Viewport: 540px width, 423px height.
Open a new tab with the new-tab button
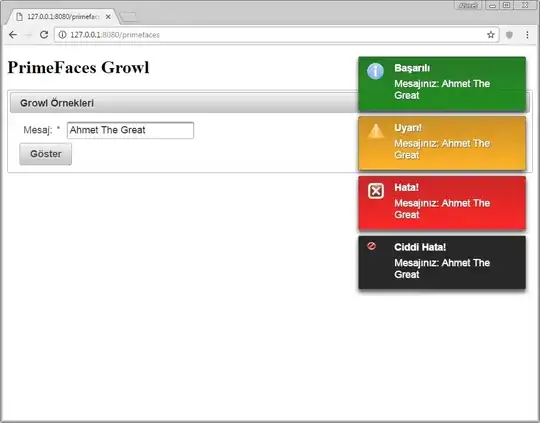click(129, 17)
